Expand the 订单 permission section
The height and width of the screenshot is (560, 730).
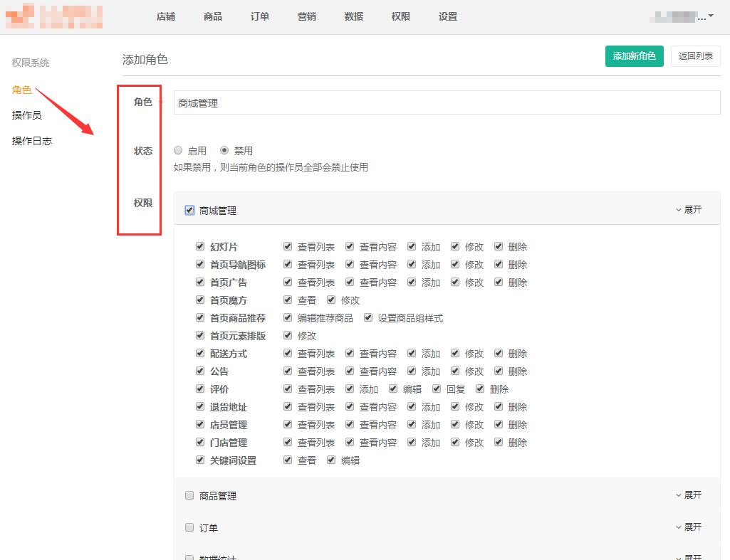point(688,527)
